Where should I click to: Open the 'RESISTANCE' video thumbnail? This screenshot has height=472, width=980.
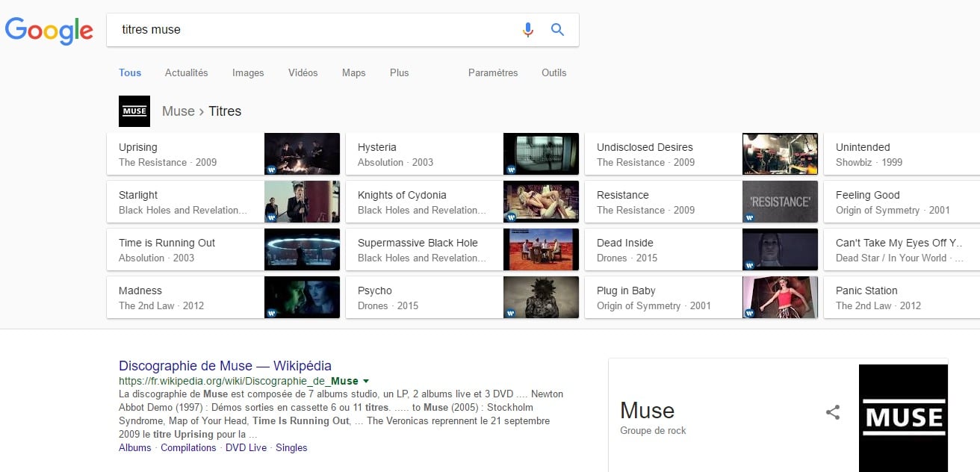coord(780,202)
